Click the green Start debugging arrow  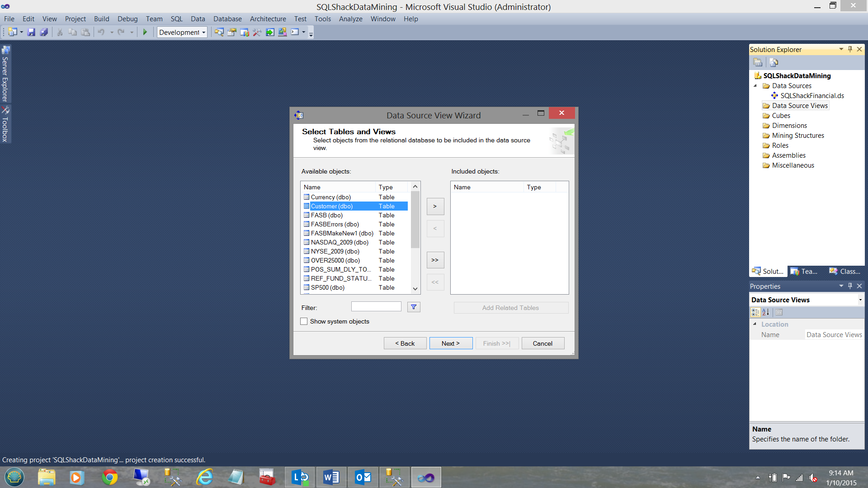pyautogui.click(x=145, y=32)
